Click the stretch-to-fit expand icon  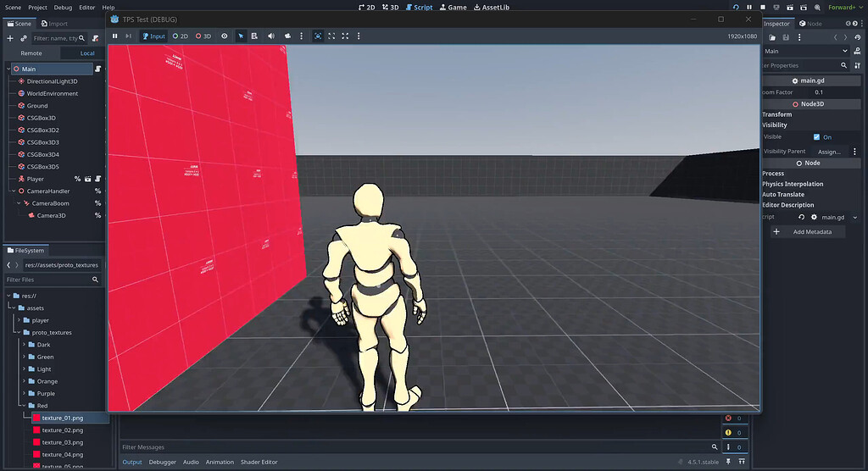pyautogui.click(x=345, y=36)
